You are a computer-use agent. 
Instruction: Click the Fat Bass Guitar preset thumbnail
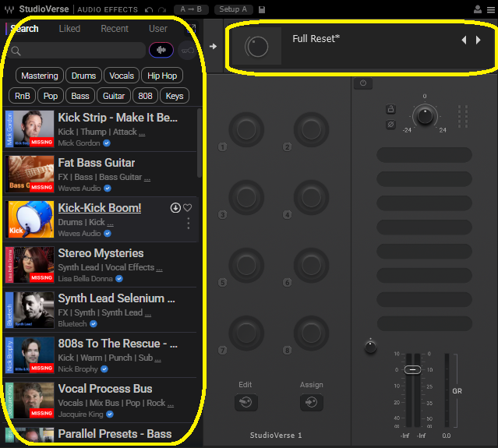point(31,174)
